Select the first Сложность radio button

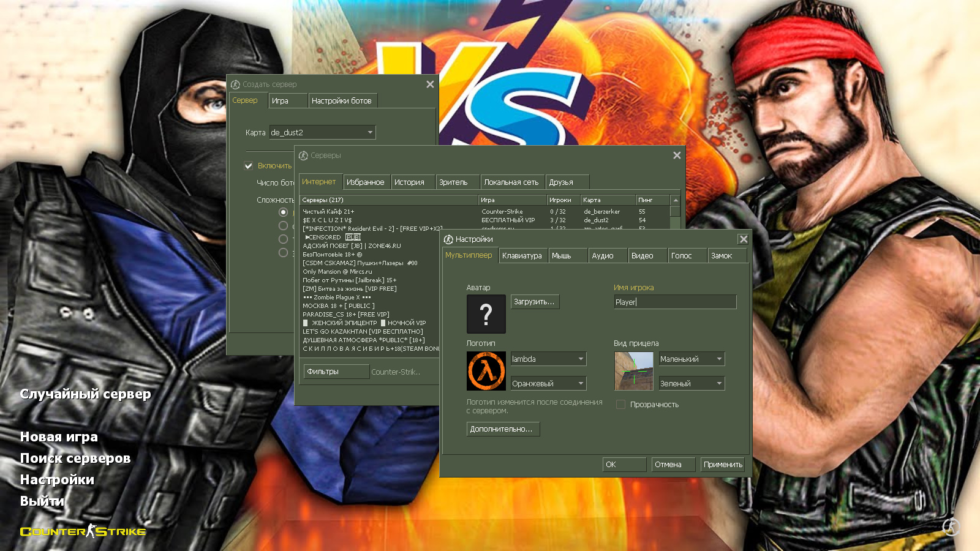pyautogui.click(x=282, y=212)
